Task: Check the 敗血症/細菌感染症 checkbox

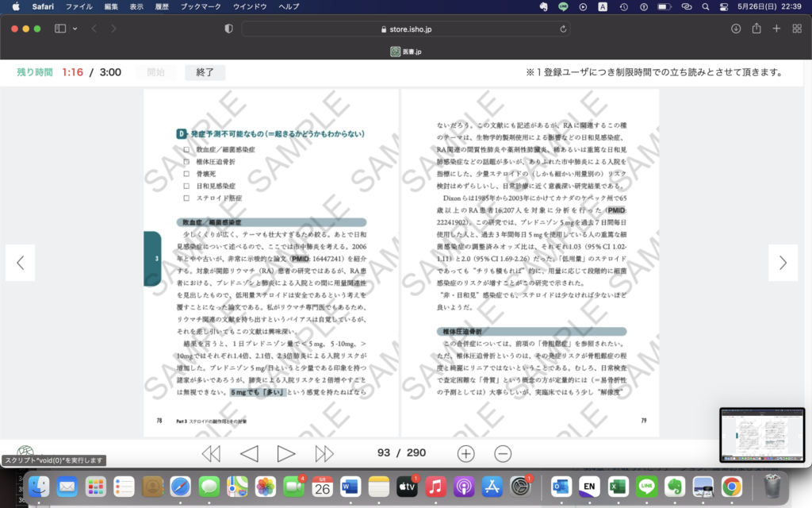Action: click(x=186, y=149)
